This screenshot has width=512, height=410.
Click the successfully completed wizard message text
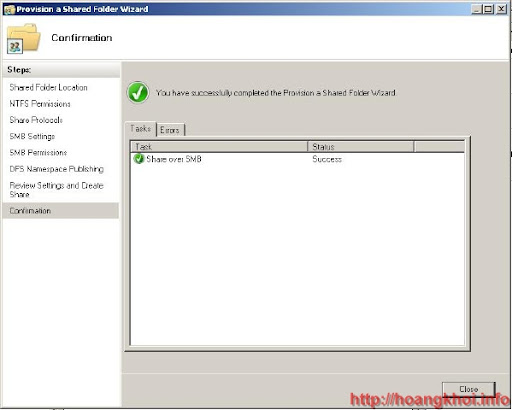(x=276, y=93)
